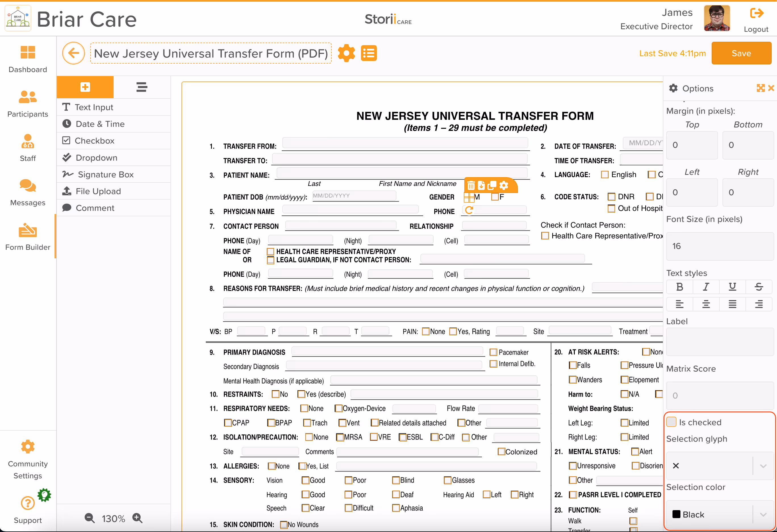Align text to the left
777x532 pixels.
(x=679, y=304)
